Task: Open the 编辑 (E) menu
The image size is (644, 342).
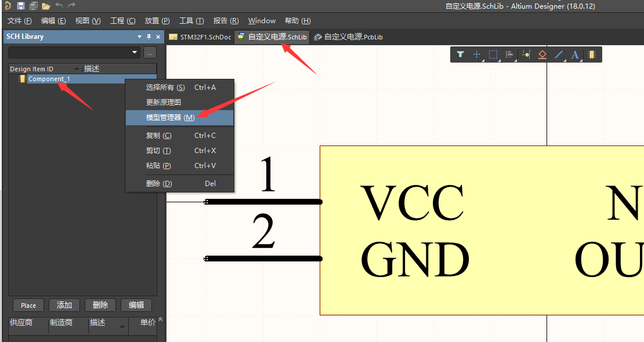Action: tap(53, 20)
